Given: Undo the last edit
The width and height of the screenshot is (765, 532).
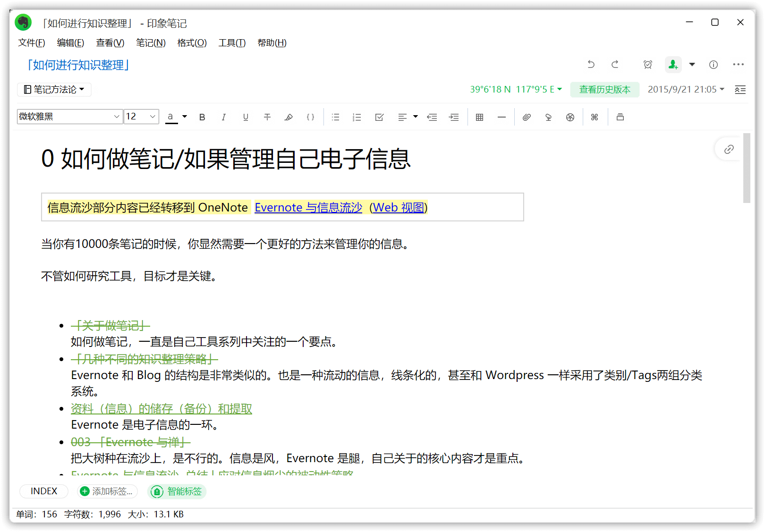Looking at the screenshot, I should (591, 65).
